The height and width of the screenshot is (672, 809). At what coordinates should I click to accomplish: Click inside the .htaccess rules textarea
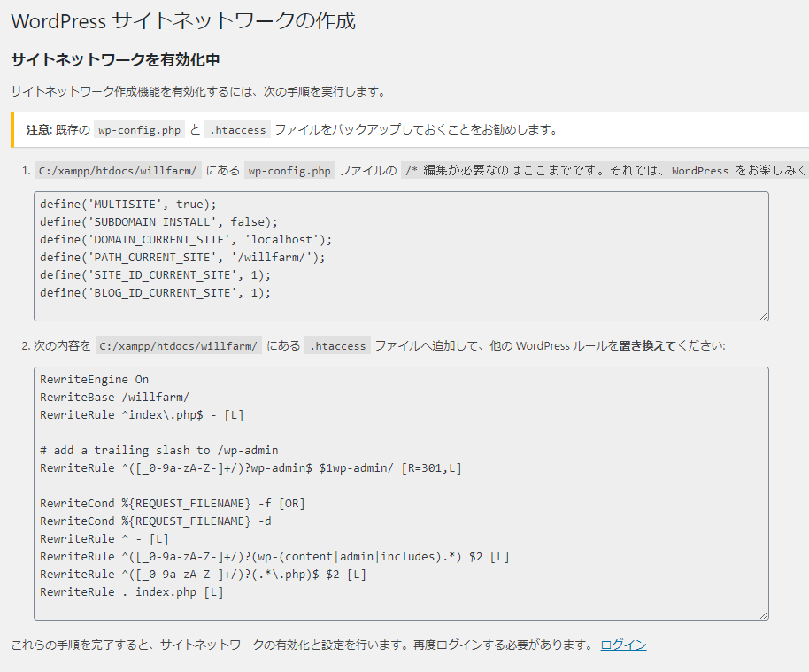pos(402,493)
